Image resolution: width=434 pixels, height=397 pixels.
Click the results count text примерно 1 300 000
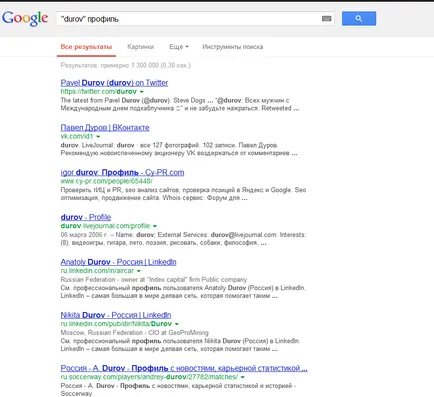click(125, 65)
